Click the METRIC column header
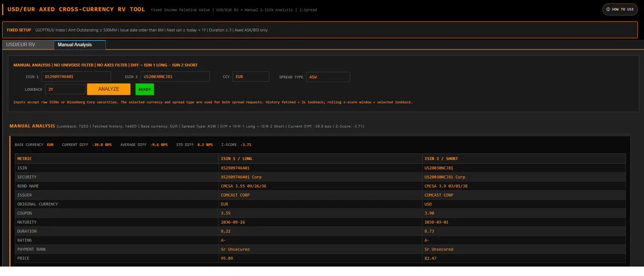 117,159
